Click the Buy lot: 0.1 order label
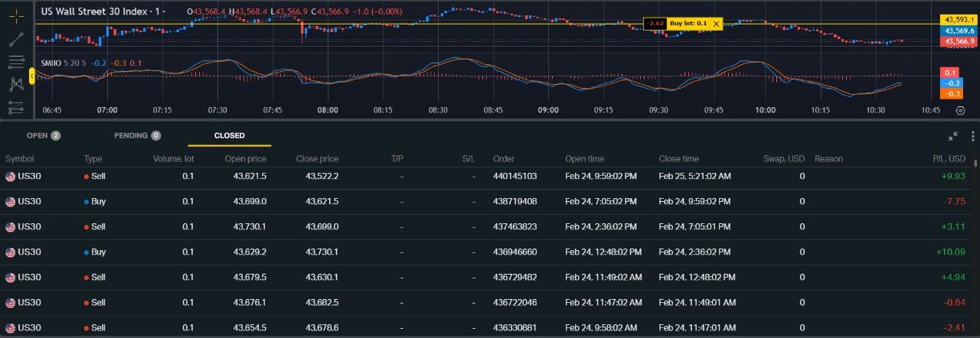 688,24
